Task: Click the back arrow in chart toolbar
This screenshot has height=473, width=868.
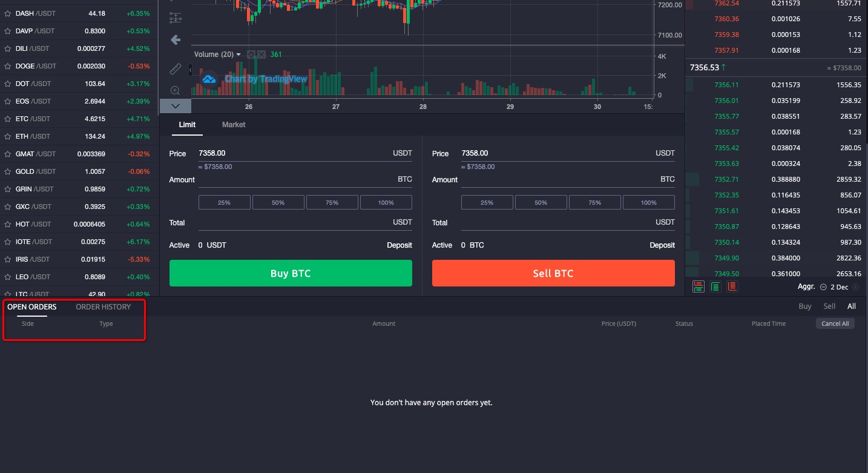Action: click(x=176, y=40)
